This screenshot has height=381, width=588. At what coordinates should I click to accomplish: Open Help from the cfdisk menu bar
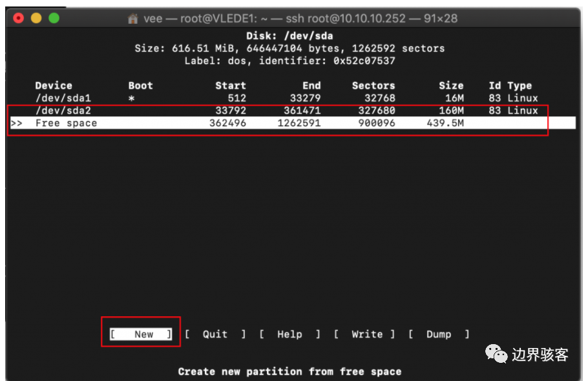click(x=289, y=334)
